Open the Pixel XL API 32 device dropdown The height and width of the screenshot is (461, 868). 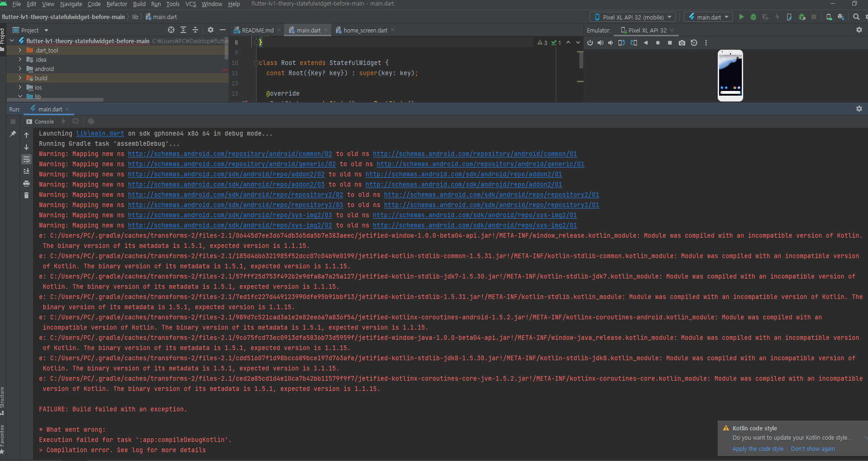coord(633,17)
